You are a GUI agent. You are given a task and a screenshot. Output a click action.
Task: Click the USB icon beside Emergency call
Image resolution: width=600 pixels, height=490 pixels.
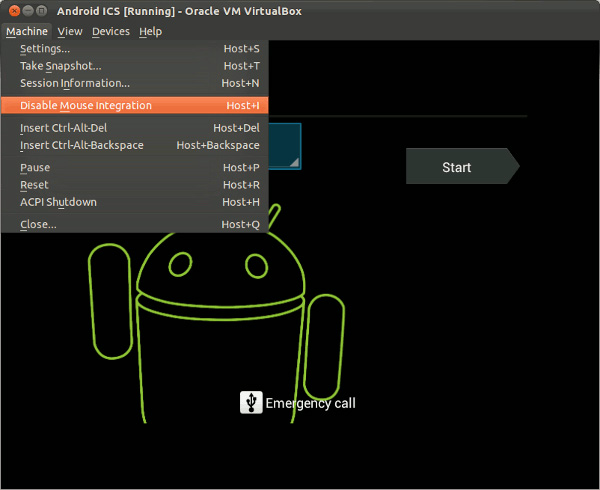(251, 402)
